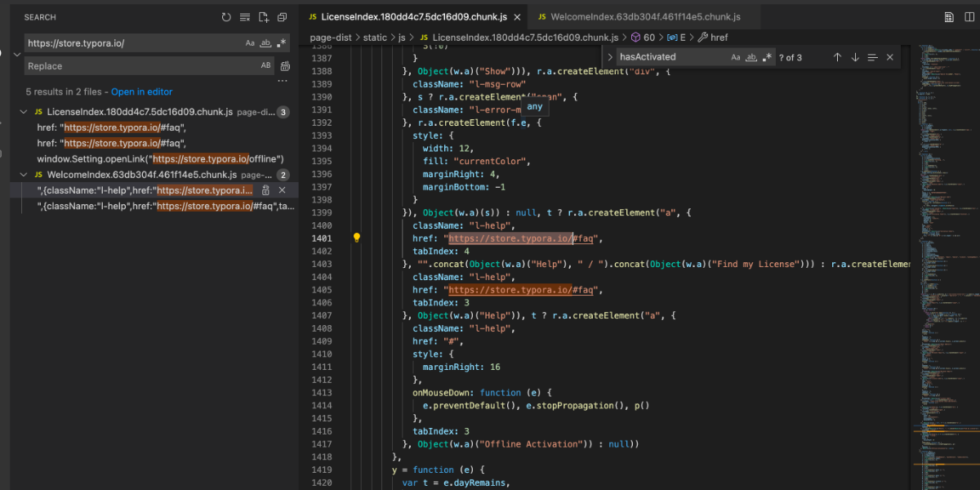
Task: Click the Replace All icon
Action: coord(285,66)
